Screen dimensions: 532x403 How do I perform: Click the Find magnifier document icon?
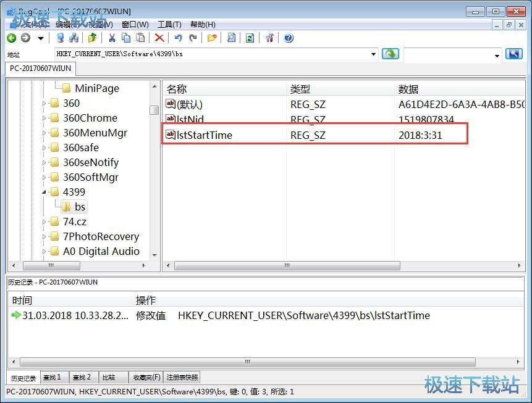click(x=231, y=38)
